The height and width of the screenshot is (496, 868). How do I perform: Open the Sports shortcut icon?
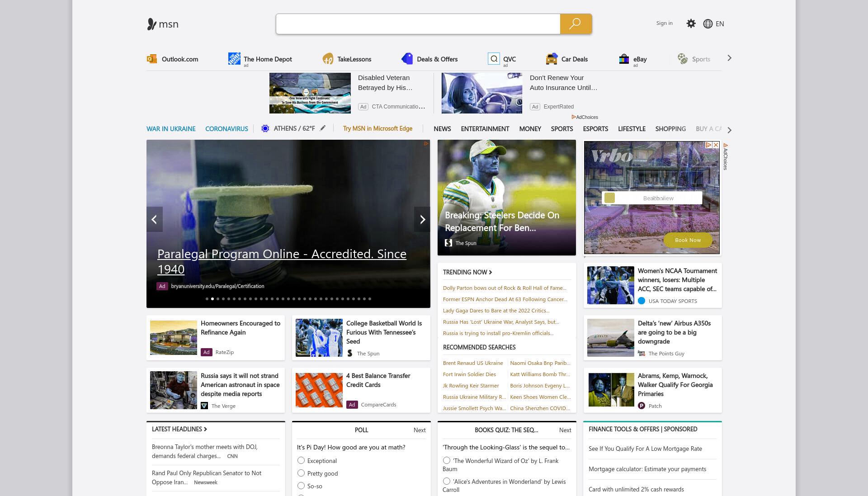coord(683,59)
